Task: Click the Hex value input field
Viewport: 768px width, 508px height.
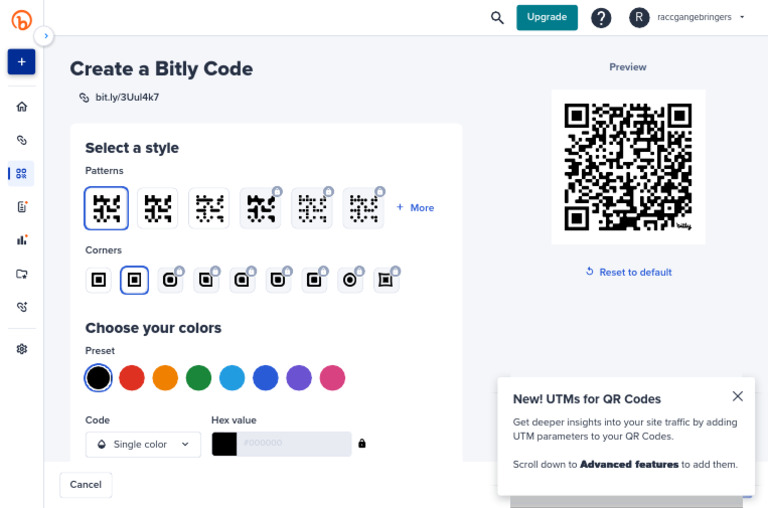Action: click(295, 444)
